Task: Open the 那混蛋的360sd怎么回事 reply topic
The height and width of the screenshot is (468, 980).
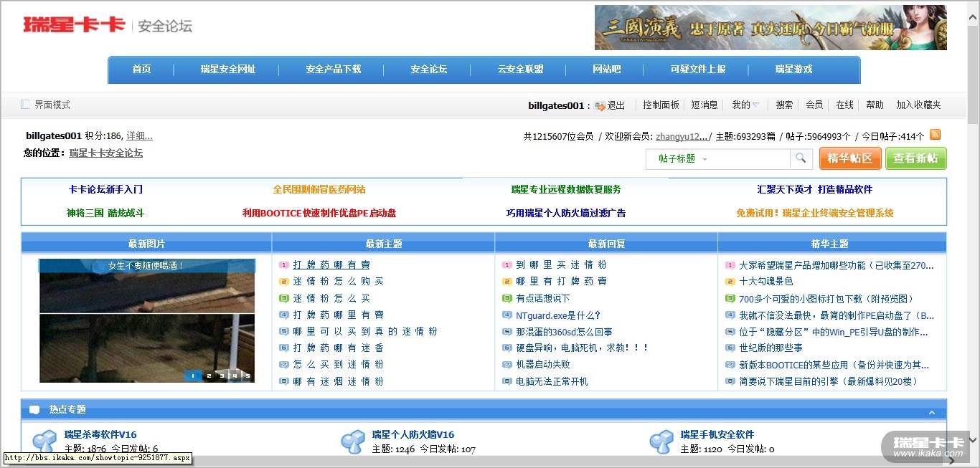Action: 564,332
